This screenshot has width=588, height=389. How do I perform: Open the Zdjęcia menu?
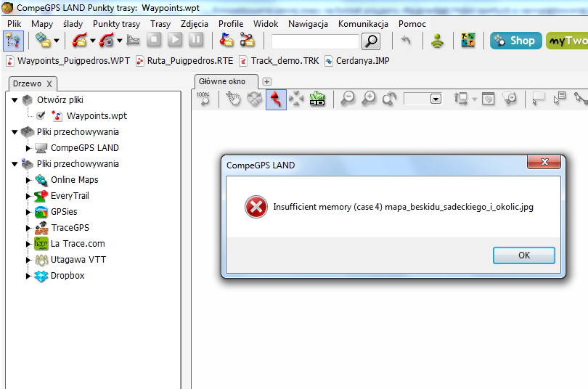point(195,24)
